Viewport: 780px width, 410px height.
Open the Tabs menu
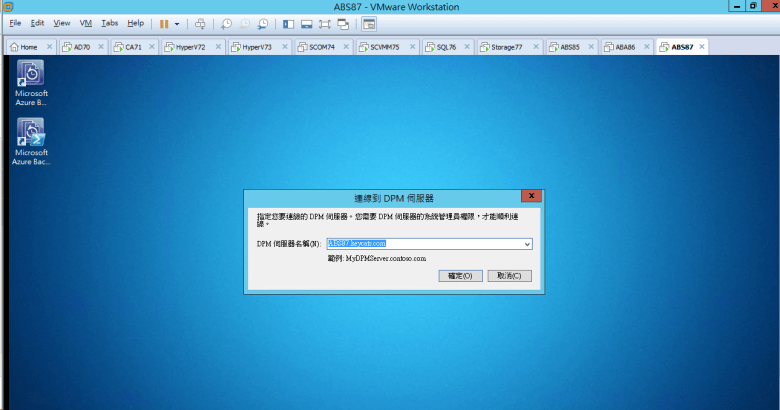coord(109,22)
